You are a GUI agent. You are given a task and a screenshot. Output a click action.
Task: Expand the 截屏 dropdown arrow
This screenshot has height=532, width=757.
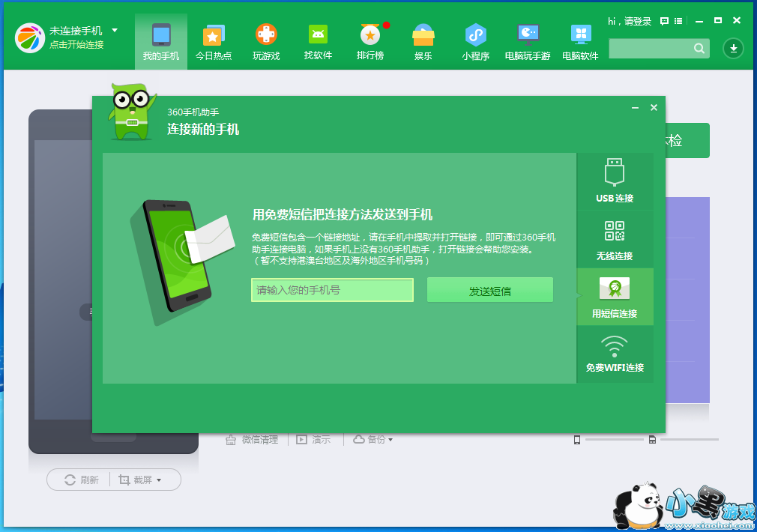tap(159, 480)
